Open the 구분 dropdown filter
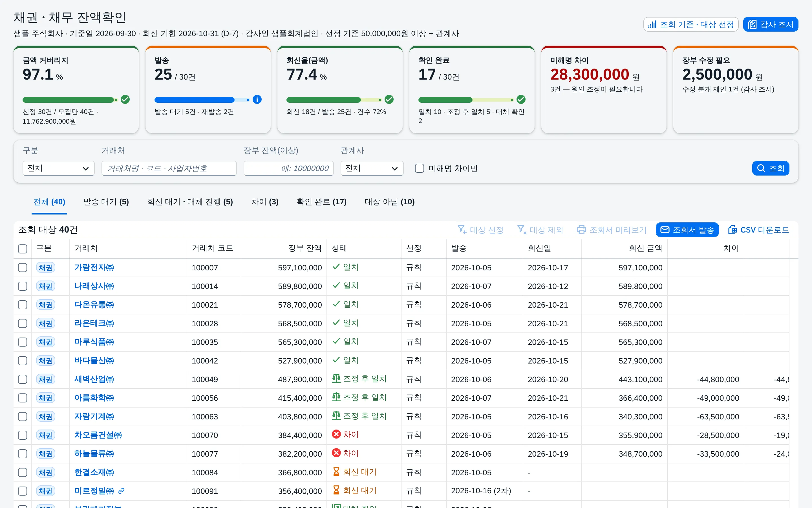Screen dimensions: 812x508 (58, 168)
